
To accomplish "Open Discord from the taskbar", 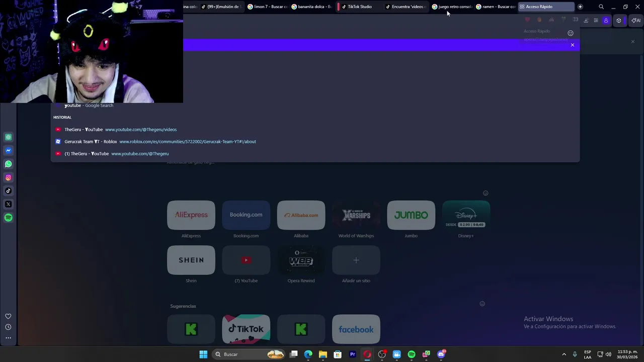I will pos(441,354).
